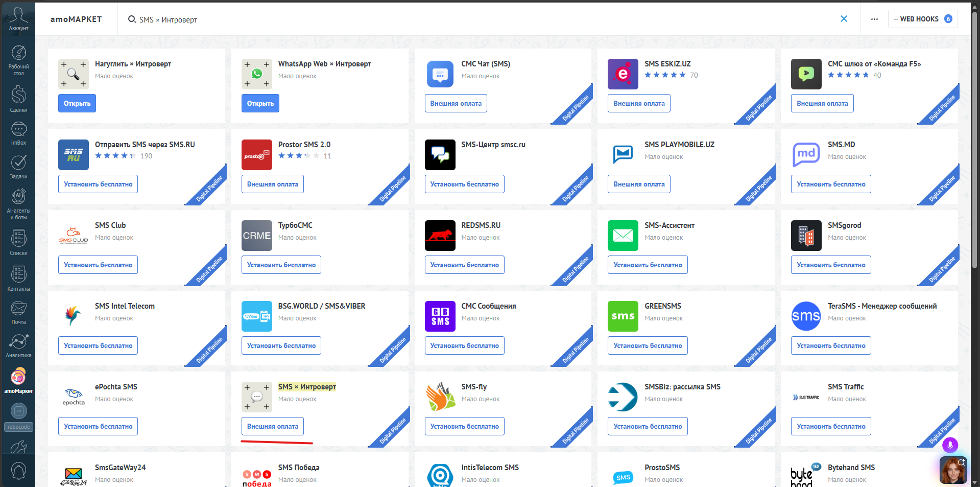The height and width of the screenshot is (487, 980).
Task: Open imBox messages
Action: pyautogui.click(x=18, y=134)
